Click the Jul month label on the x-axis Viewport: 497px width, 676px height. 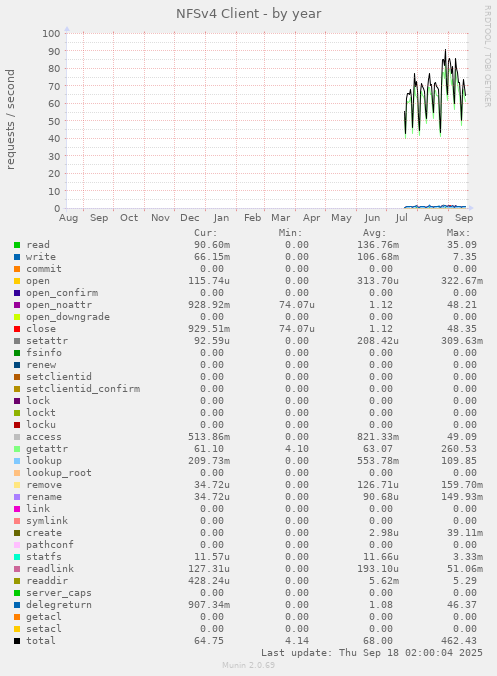coord(401,218)
